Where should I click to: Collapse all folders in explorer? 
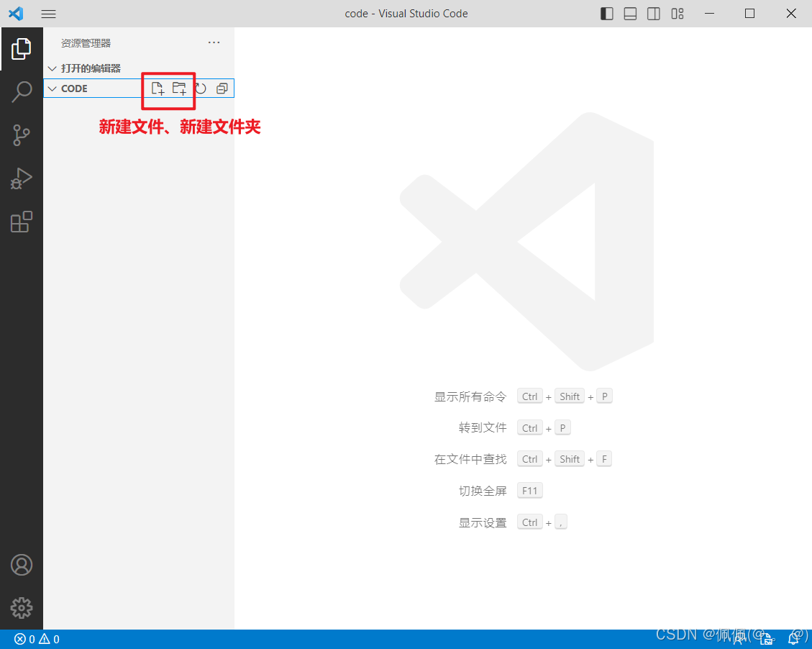pos(222,88)
